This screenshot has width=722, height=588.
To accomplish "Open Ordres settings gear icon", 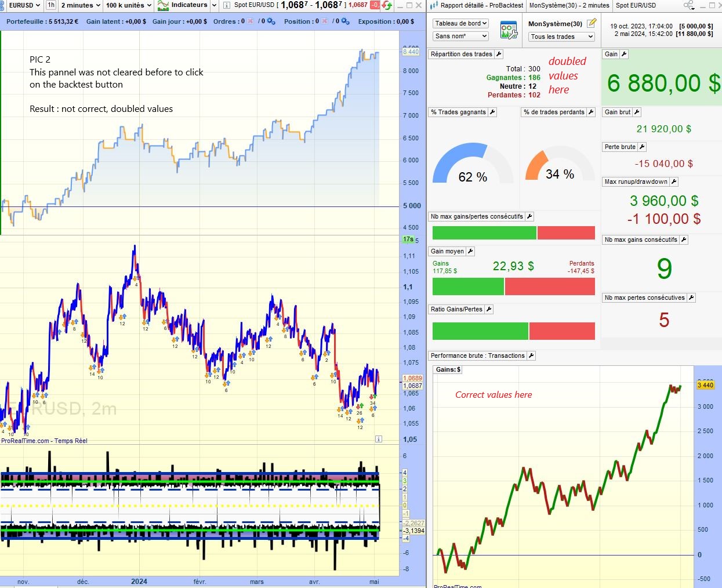I will (x=270, y=21).
